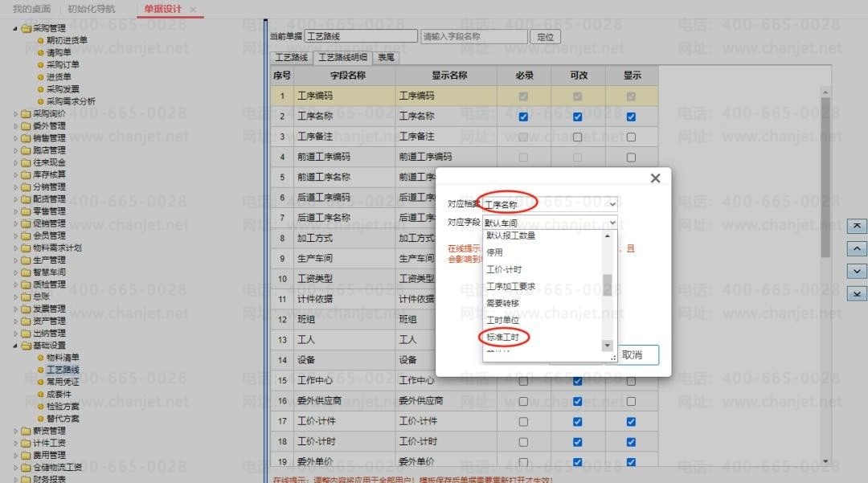Toggle 显示 checkbox for 工序备注 row
This screenshot has width=868, height=483.
[x=631, y=137]
